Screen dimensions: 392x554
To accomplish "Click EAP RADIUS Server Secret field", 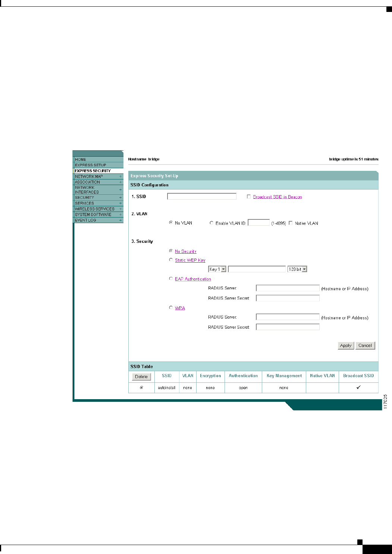I will (288, 298).
